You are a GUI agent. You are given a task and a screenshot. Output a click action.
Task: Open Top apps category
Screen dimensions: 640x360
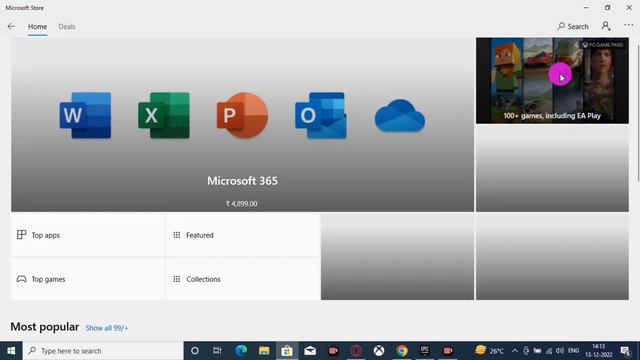(88, 235)
